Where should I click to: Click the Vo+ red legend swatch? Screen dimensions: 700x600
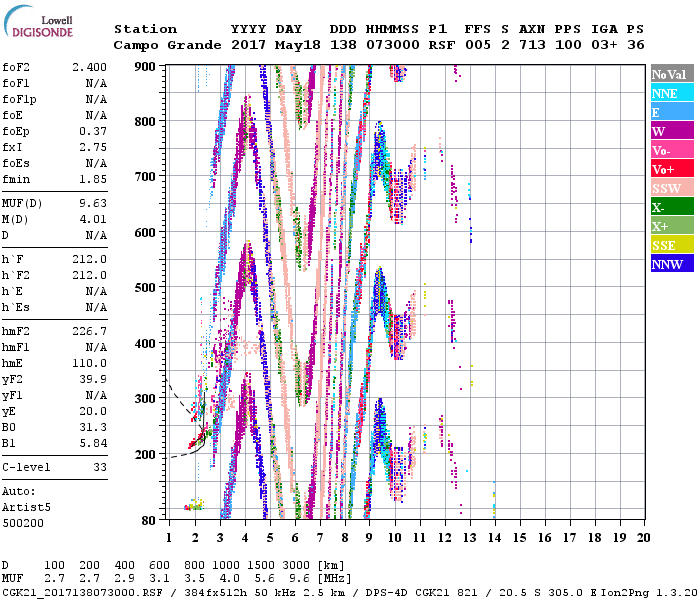click(x=668, y=169)
